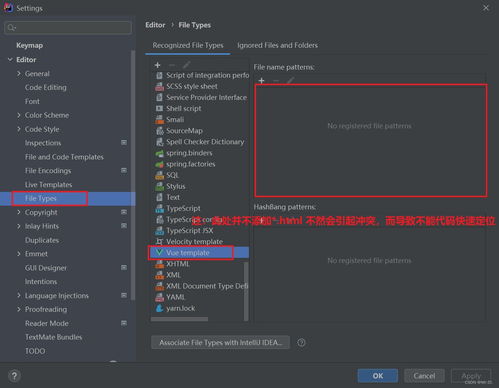Add a new recognized file type
Screen dimensions: 499x388
pos(157,65)
